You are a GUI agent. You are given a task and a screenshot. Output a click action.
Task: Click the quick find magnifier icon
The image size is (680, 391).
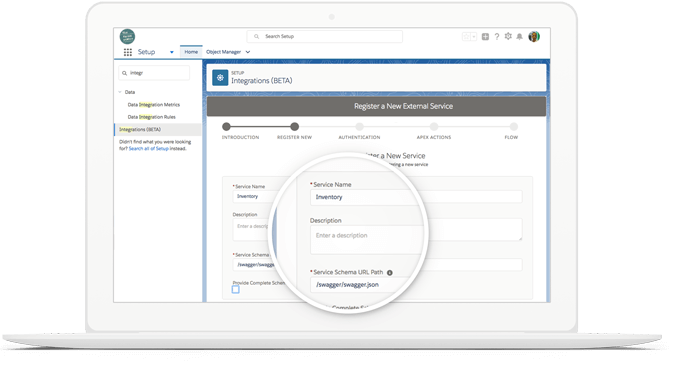click(124, 73)
